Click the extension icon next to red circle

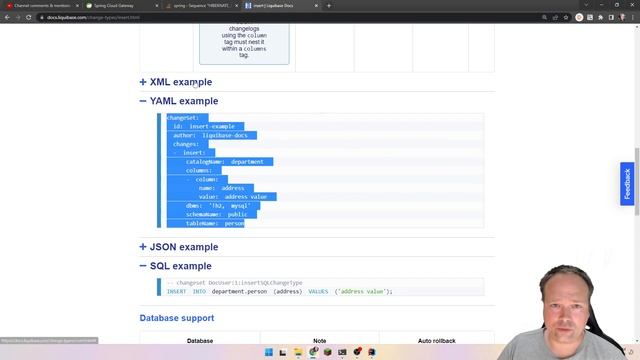[590, 18]
